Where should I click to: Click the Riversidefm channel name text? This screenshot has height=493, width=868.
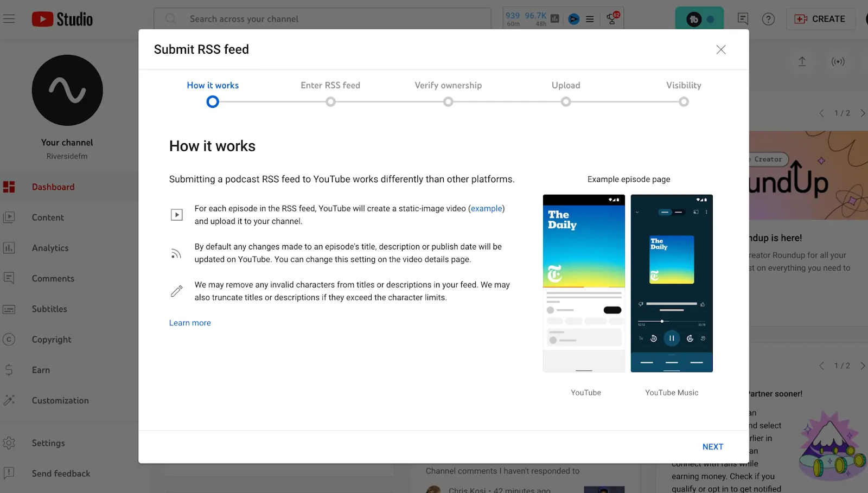coord(67,156)
